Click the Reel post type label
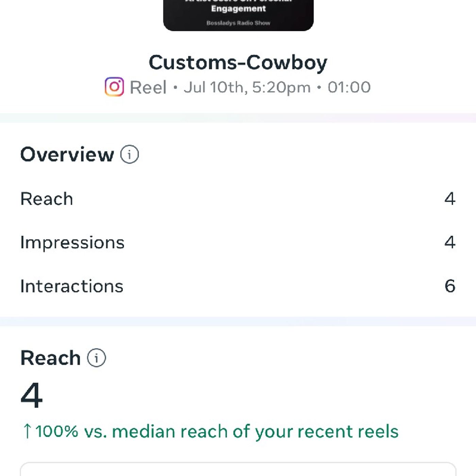The image size is (476, 476). pos(148,87)
